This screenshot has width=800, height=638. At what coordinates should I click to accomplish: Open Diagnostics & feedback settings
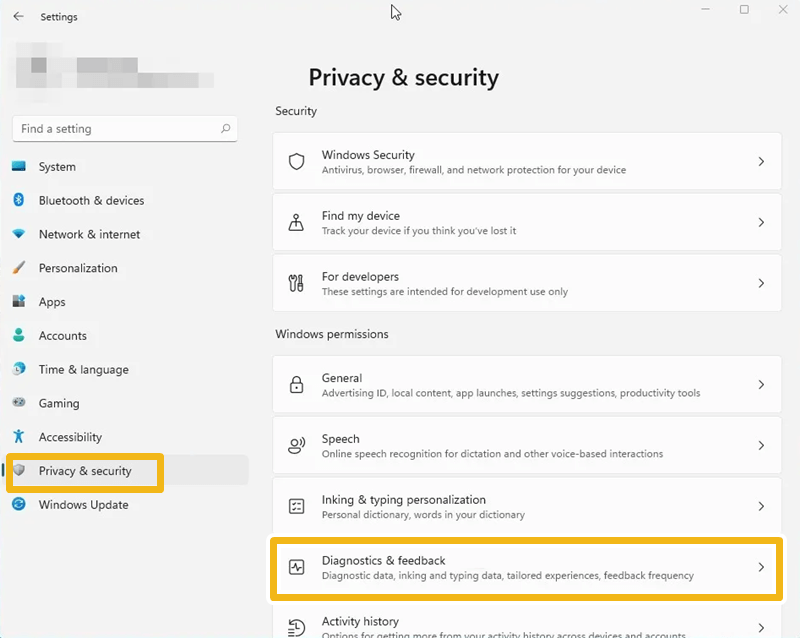pyautogui.click(x=527, y=568)
